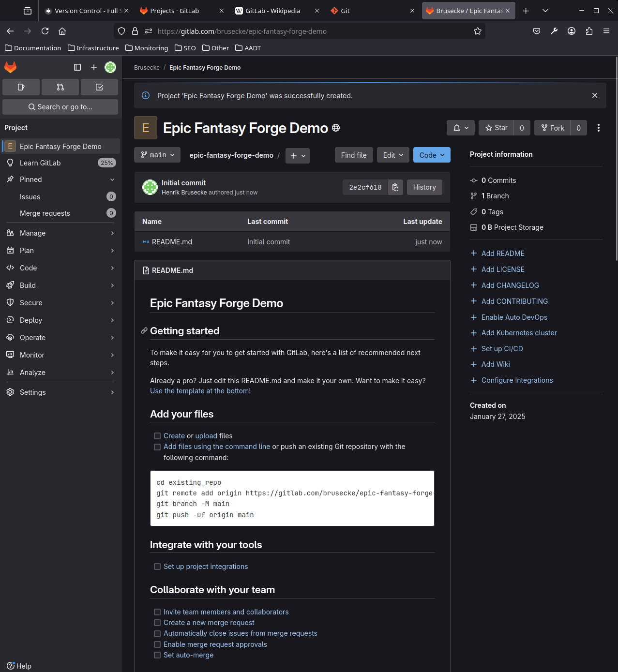The height and width of the screenshot is (672, 618).
Task: Check 'Add files using the command line' checkbox
Action: point(157,447)
